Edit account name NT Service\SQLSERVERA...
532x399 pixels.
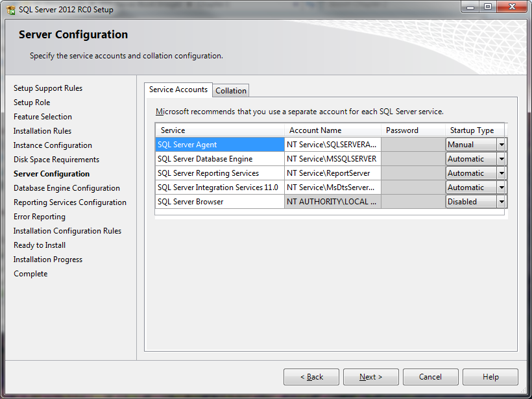click(x=333, y=145)
